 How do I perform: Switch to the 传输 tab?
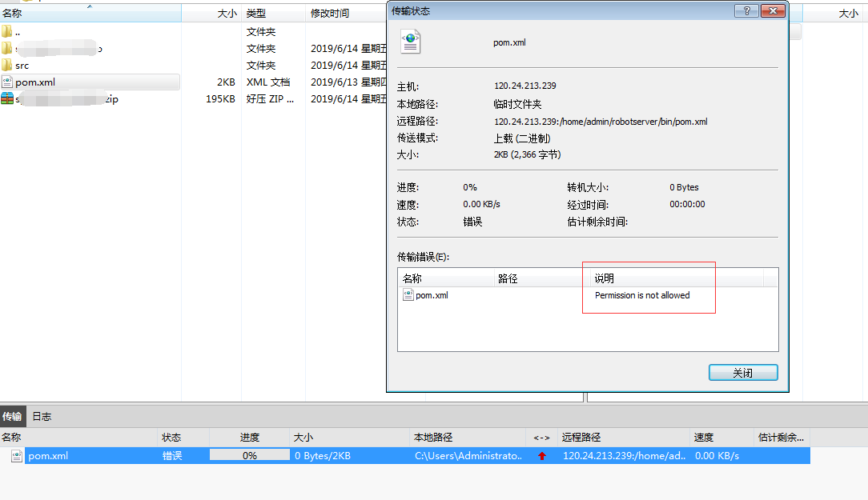coord(12,417)
